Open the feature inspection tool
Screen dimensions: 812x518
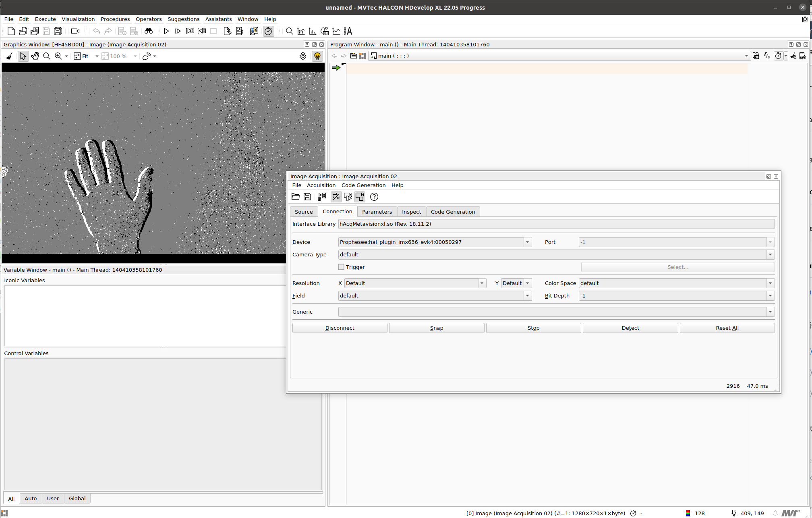pyautogui.click(x=324, y=31)
